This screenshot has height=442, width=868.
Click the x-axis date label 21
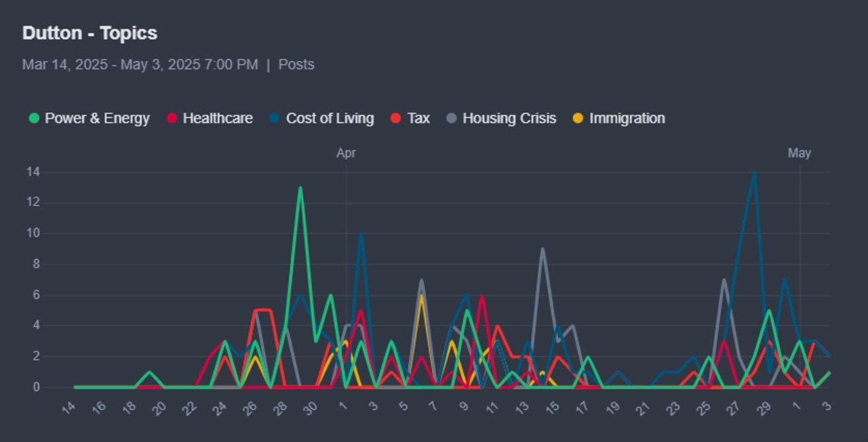(644, 407)
